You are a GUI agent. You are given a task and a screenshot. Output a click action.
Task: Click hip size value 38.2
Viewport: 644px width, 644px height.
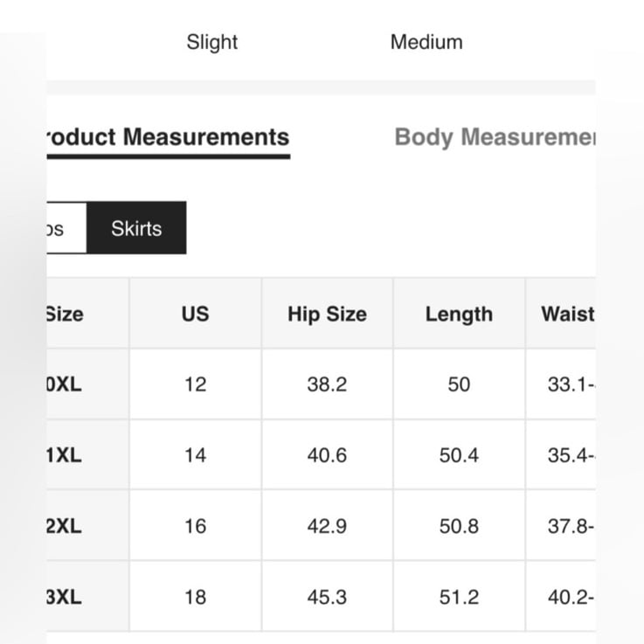click(327, 384)
